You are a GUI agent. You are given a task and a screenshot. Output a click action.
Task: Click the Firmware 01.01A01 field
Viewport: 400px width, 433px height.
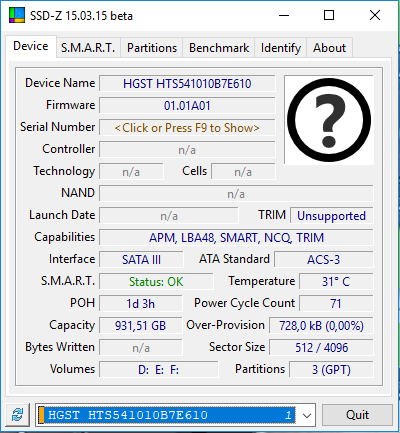(187, 106)
